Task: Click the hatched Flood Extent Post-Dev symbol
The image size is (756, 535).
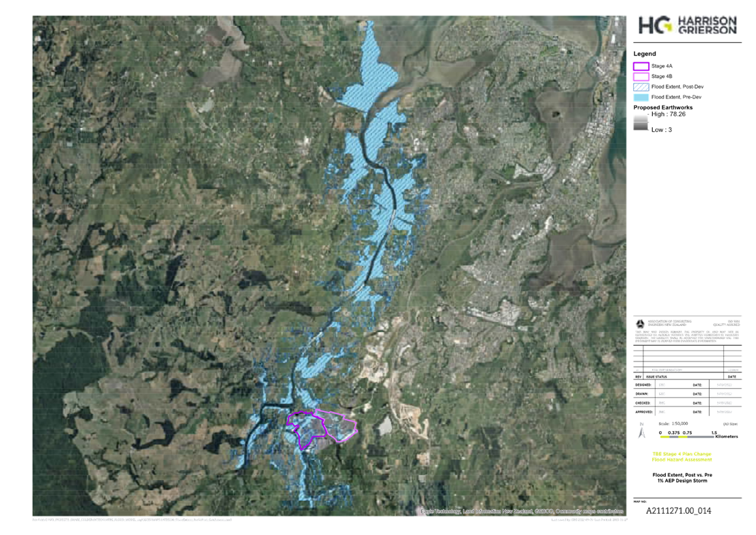Action: click(641, 87)
